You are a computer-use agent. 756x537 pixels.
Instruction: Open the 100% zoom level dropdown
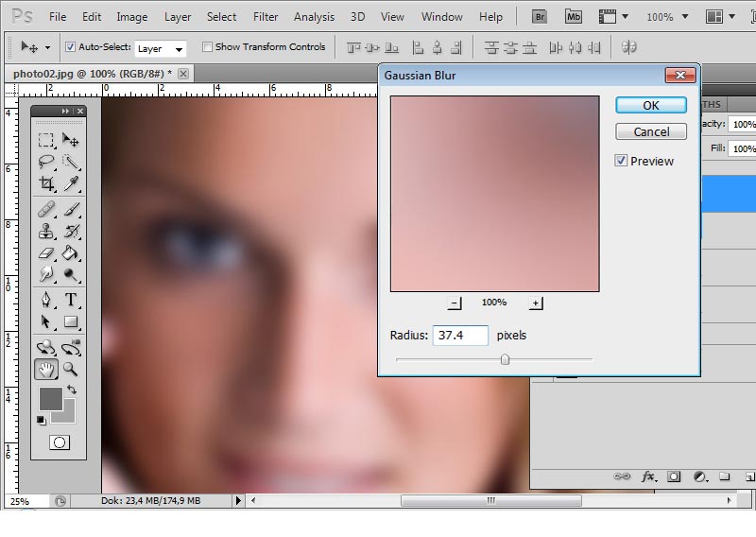coord(666,17)
